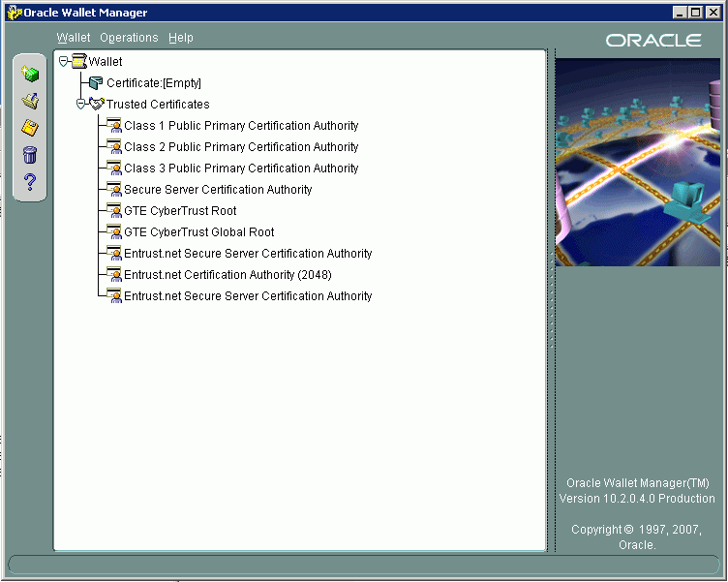This screenshot has height=582, width=728.
Task: Click the Oracle Wallet Manager title bar icon
Action: pyautogui.click(x=15, y=13)
